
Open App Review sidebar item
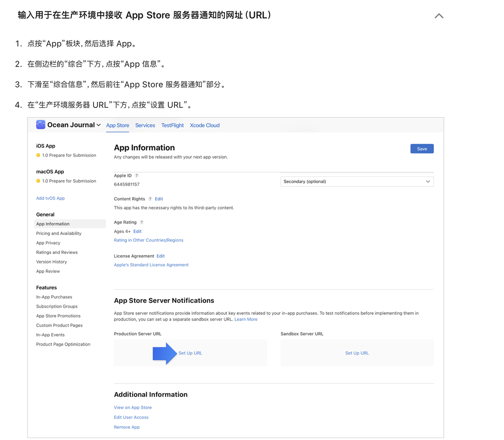point(48,271)
